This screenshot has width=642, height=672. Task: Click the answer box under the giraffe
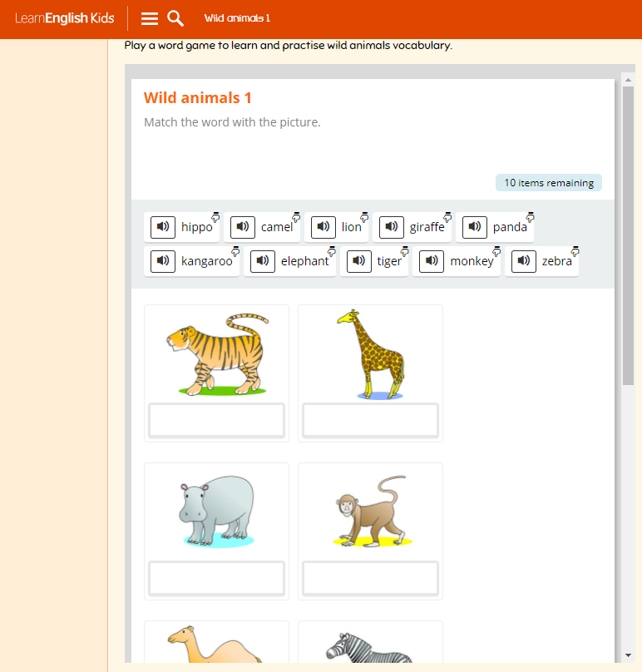(x=370, y=421)
